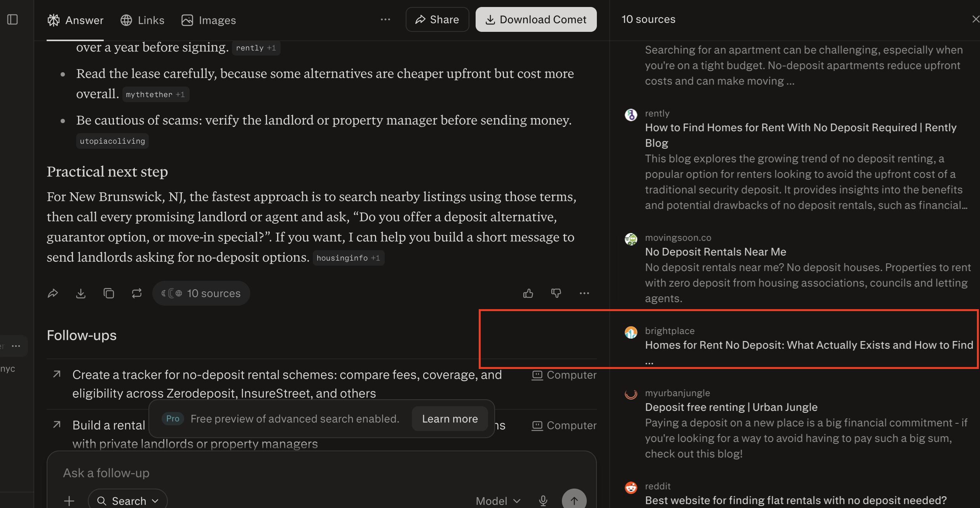Click the movingsoon.co favicon
This screenshot has height=508, width=980.
pyautogui.click(x=631, y=239)
